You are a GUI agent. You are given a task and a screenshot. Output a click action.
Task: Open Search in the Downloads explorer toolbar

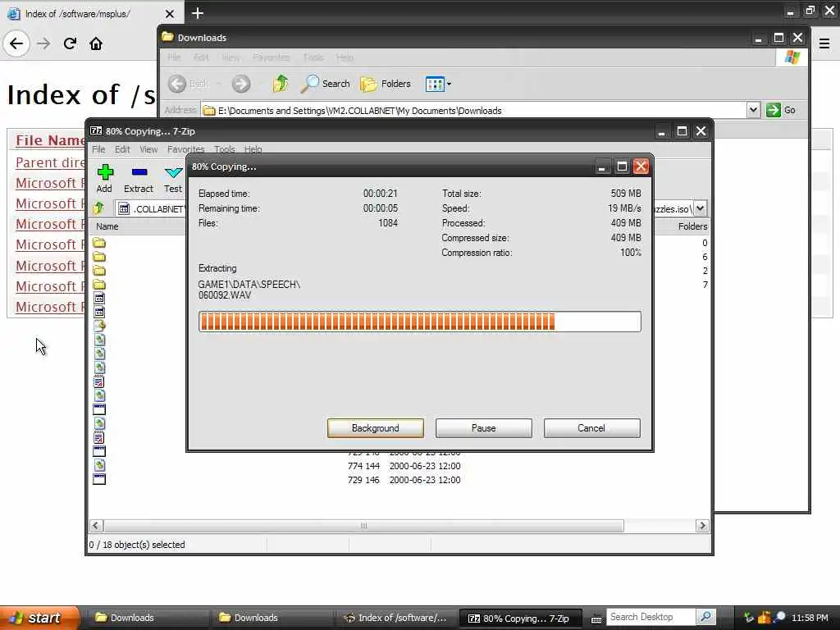[325, 84]
